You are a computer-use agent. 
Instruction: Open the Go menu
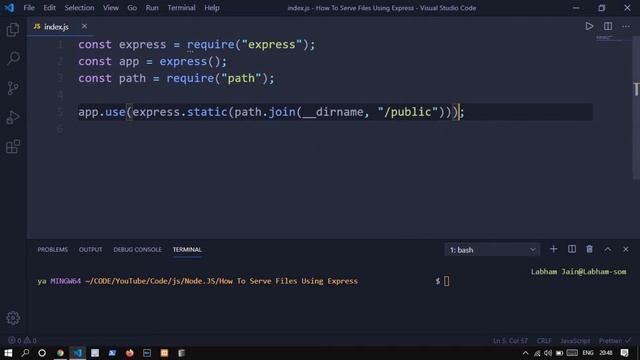pos(132,8)
